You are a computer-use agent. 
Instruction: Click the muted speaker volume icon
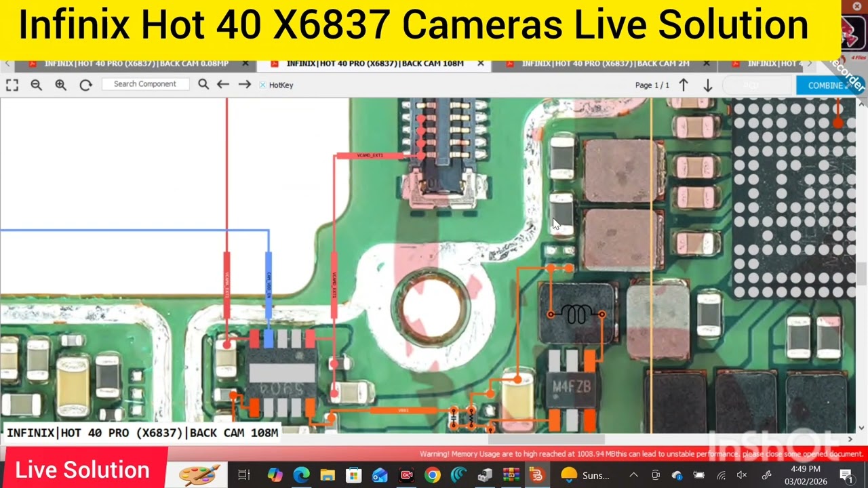point(742,475)
